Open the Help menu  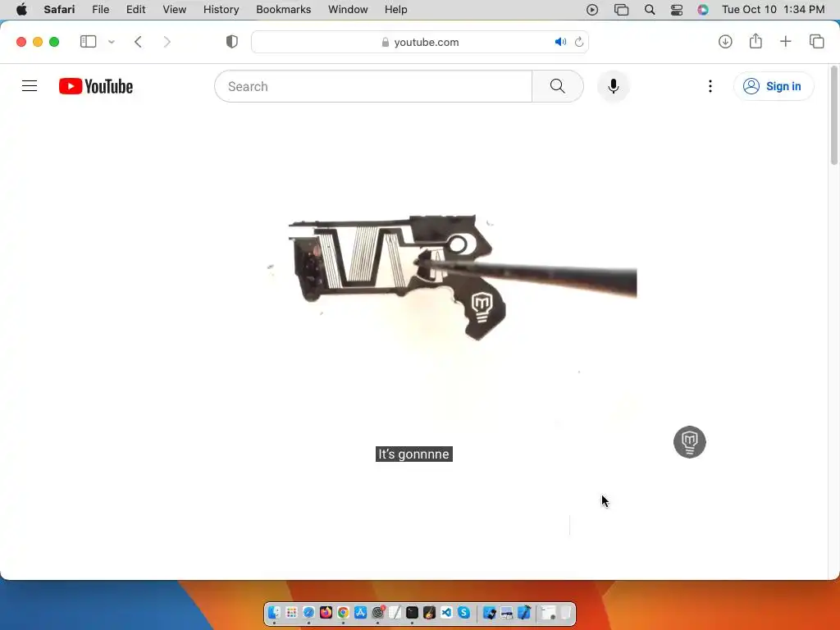coord(396,9)
